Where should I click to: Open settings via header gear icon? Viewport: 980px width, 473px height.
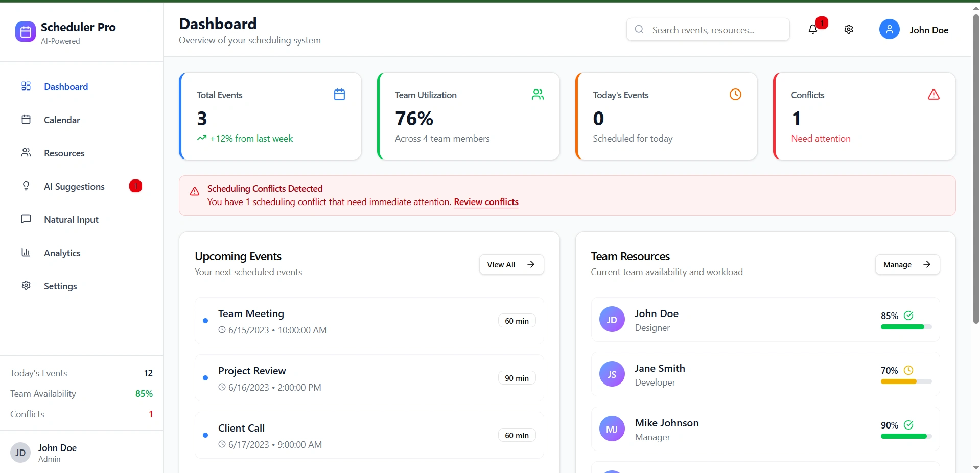(x=849, y=30)
